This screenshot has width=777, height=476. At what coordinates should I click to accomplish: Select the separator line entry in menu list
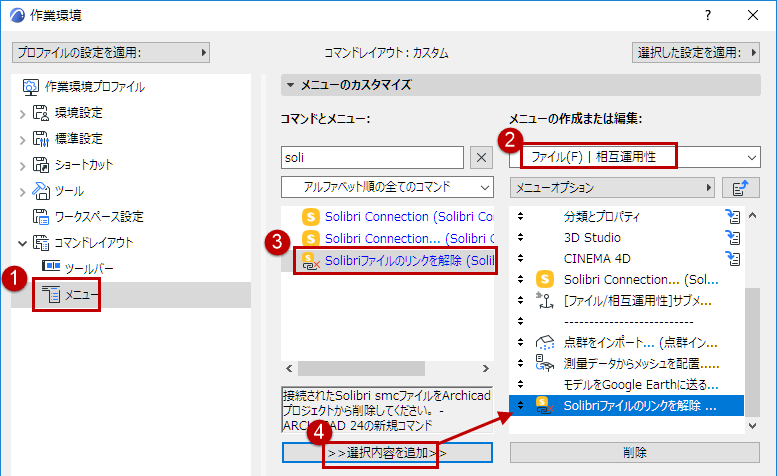[628, 322]
